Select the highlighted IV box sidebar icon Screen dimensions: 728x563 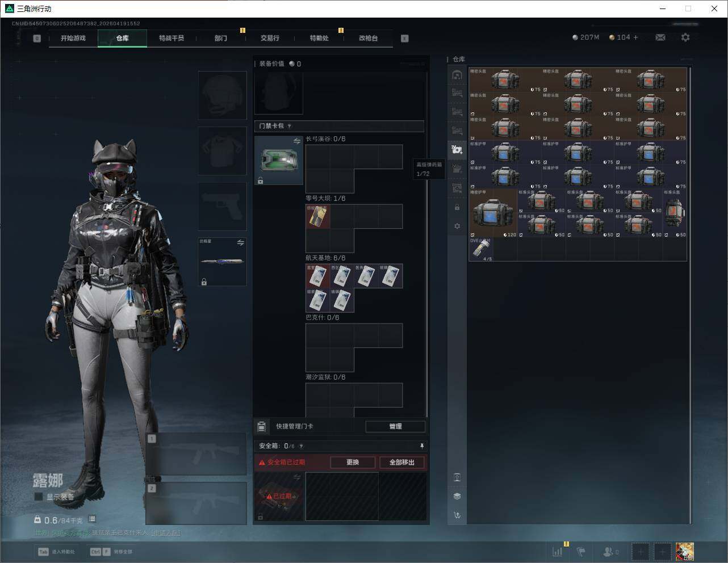(x=457, y=150)
